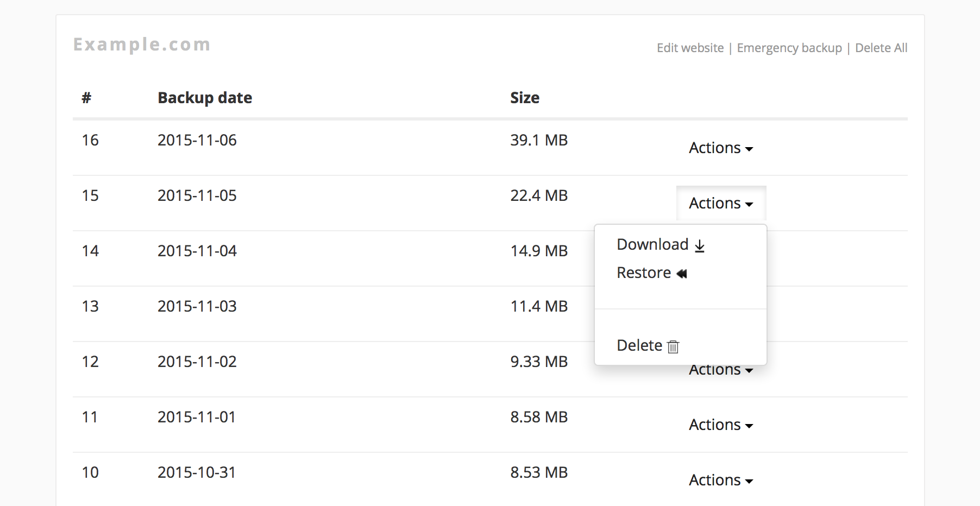Choose Delete in the actions menu
Viewport: 980px width, 506px height.
[640, 346]
